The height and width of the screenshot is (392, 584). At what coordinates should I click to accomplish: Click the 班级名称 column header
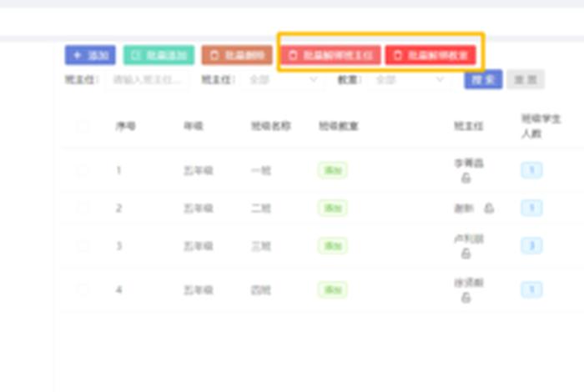coord(271,127)
